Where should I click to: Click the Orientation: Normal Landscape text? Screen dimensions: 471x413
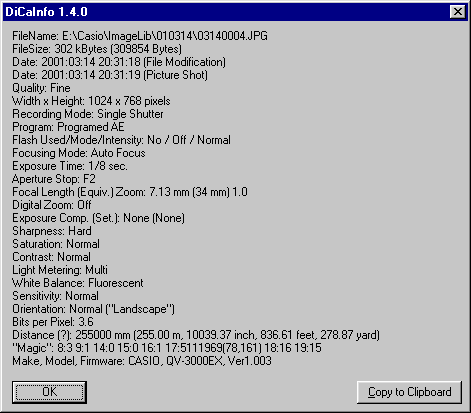[x=93, y=309]
